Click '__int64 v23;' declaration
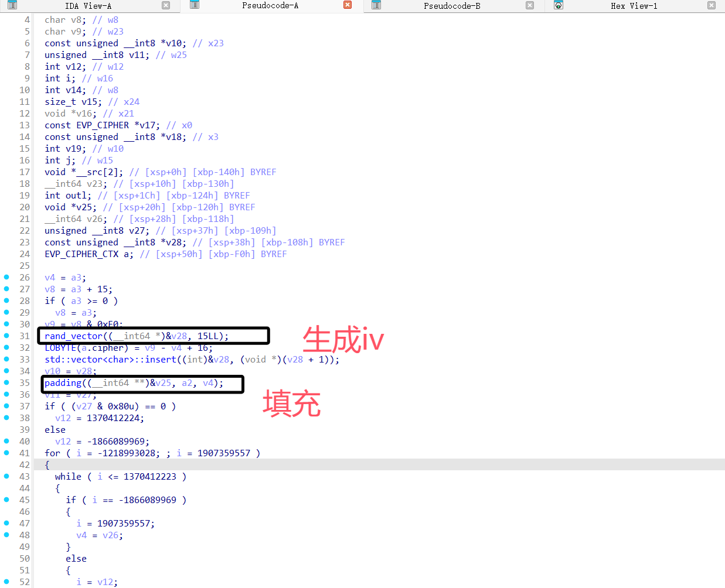 click(76, 184)
